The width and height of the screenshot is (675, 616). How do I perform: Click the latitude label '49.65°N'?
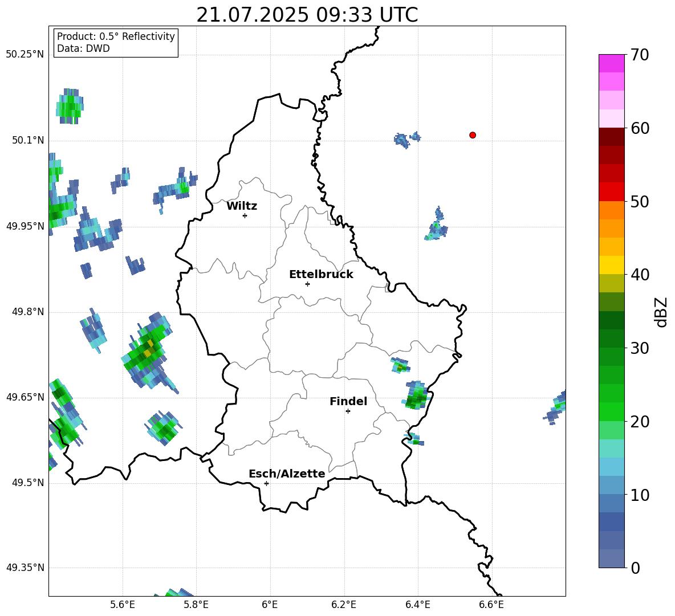click(x=25, y=397)
